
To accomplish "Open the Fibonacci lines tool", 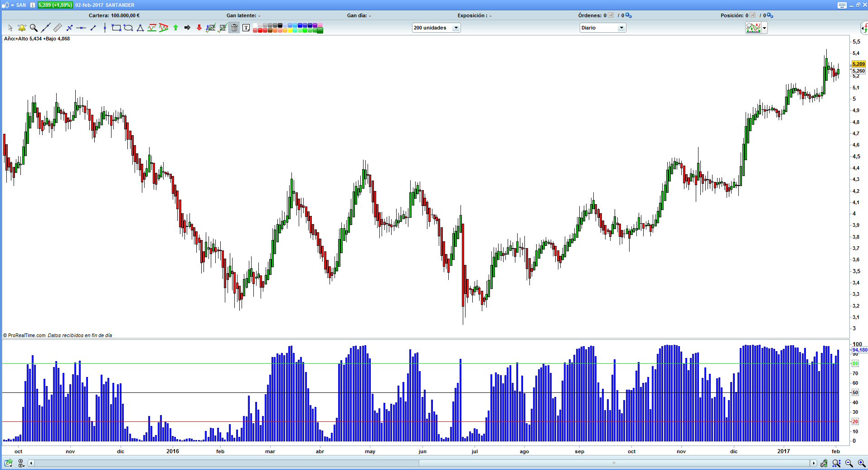I will [x=211, y=28].
